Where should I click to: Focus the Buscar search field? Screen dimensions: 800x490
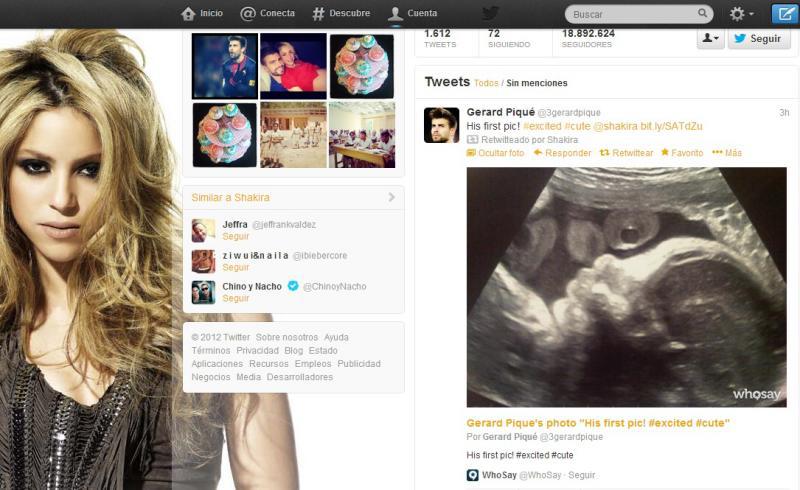(x=639, y=14)
